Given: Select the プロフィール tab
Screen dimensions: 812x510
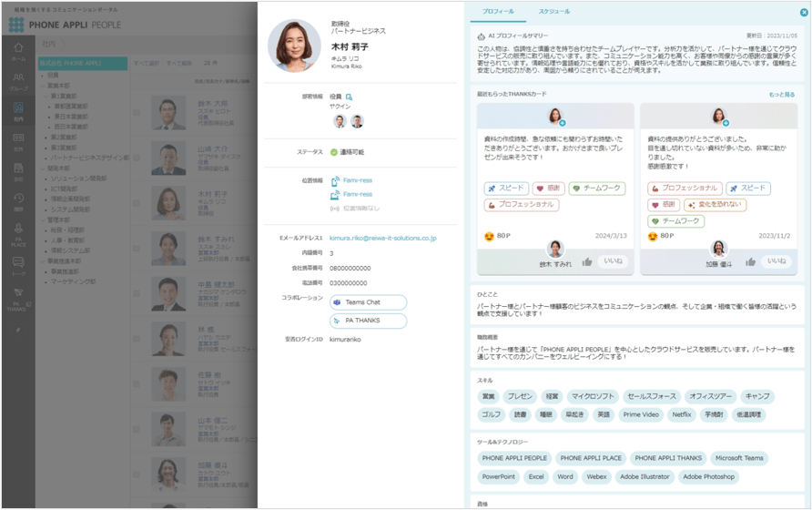Looking at the screenshot, I should 498,12.
